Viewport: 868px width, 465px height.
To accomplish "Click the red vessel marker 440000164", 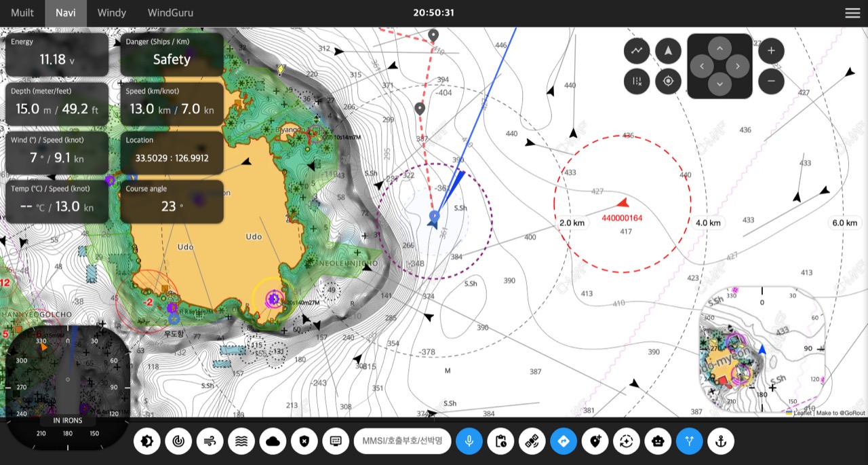I will pyautogui.click(x=623, y=202).
